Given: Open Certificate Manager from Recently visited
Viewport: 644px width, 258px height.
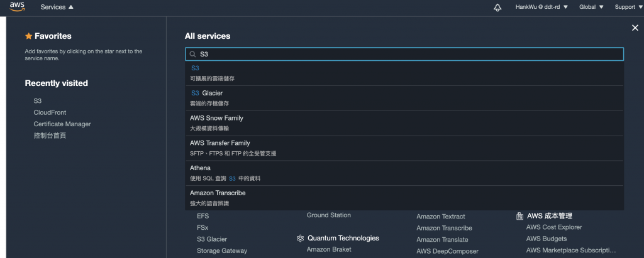Looking at the screenshot, I should point(62,124).
